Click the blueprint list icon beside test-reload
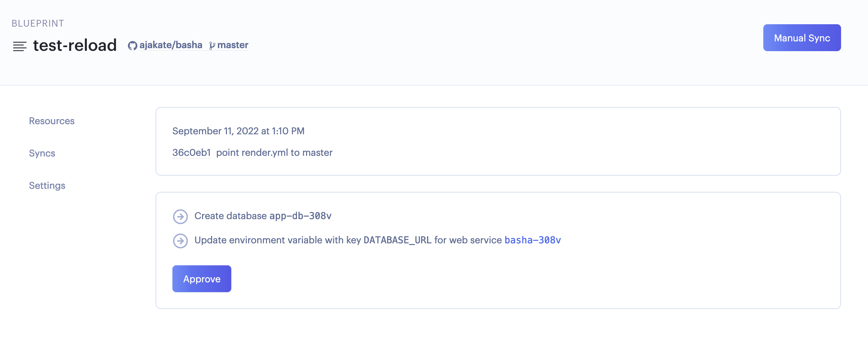Viewport: 868px width, 348px height. coord(20,46)
